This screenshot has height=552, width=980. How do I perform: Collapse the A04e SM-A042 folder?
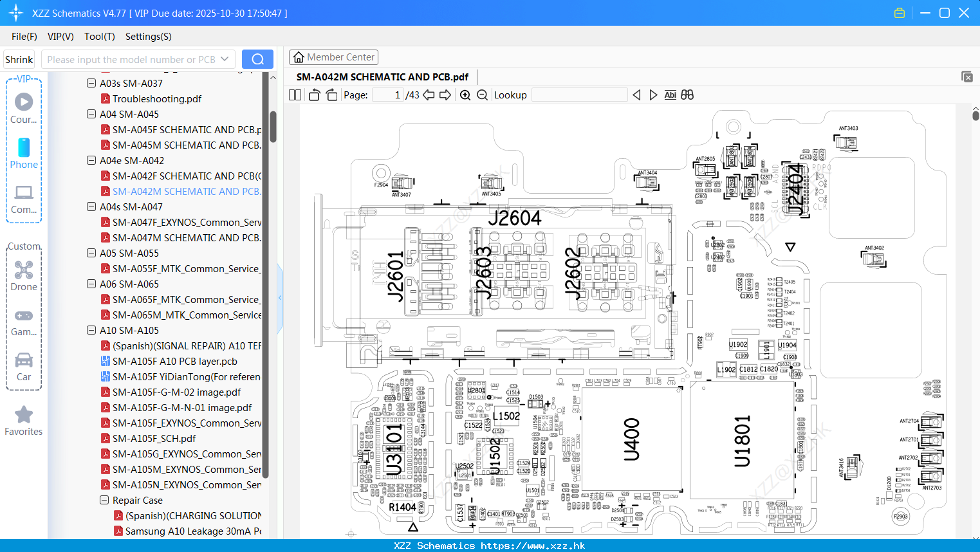pos(91,160)
